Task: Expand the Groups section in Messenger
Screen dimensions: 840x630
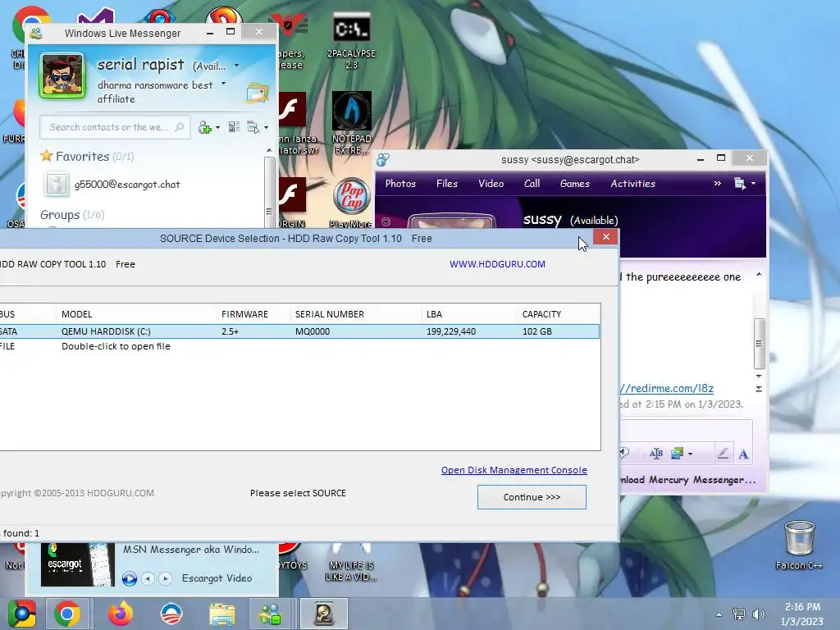Action: tap(72, 215)
